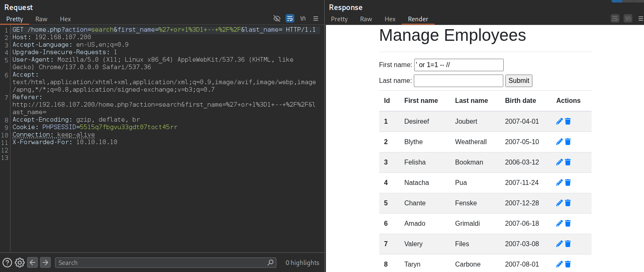Click birth date 2006-03-12 cell
The height and width of the screenshot is (272, 644).
[x=522, y=162]
